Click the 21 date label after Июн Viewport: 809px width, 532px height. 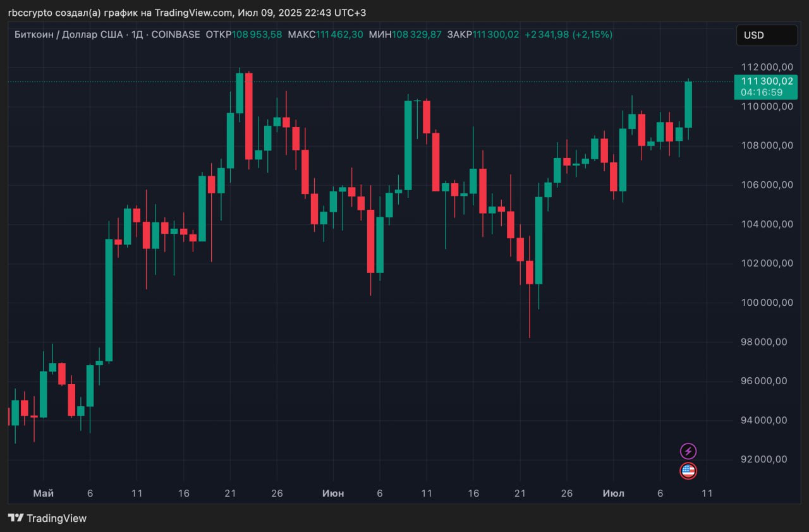point(520,493)
